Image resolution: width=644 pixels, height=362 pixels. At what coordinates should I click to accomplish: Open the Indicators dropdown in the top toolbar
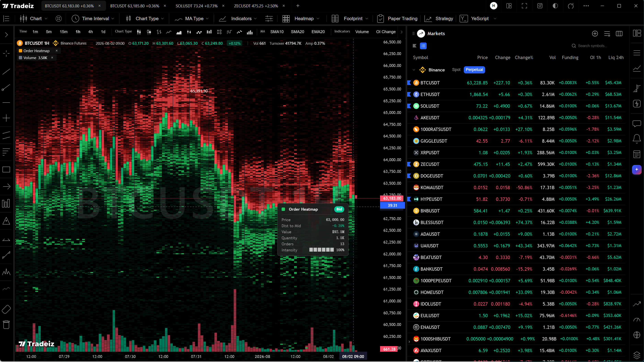click(x=237, y=19)
